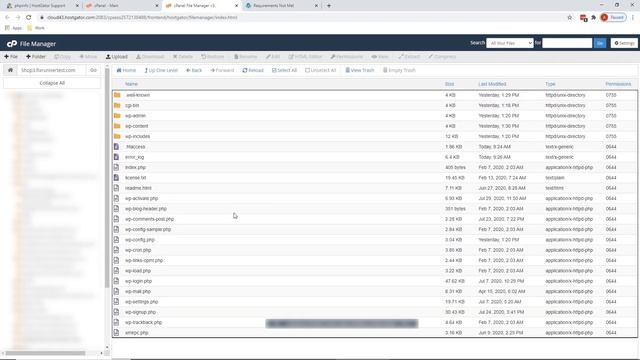Click the Restore toolbar button
This screenshot has height=360, width=640.
(213, 57)
